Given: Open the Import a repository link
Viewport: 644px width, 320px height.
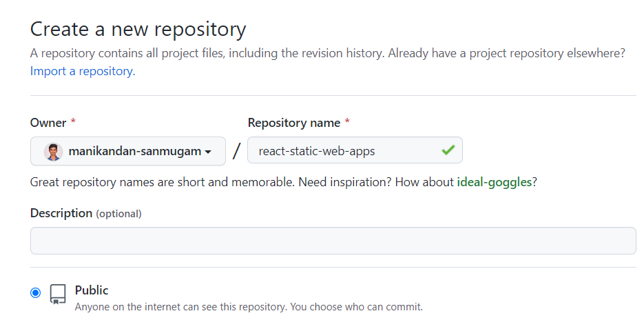Looking at the screenshot, I should pos(82,71).
